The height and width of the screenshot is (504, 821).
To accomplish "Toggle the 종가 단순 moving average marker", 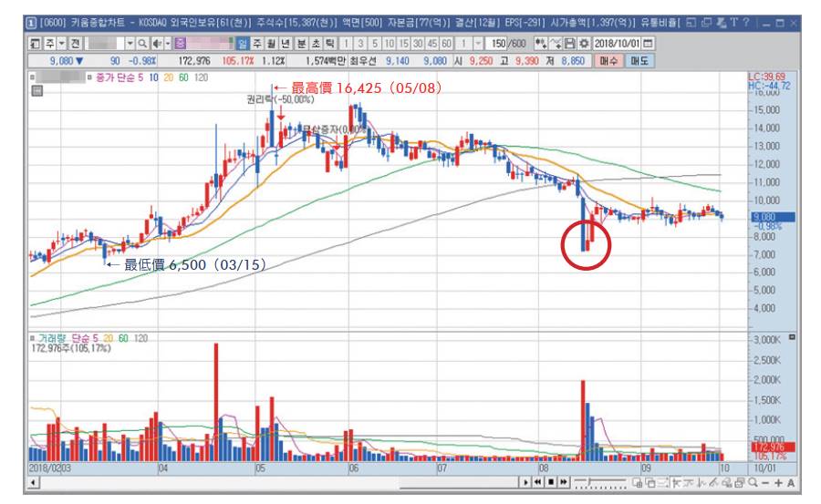I will coord(89,77).
